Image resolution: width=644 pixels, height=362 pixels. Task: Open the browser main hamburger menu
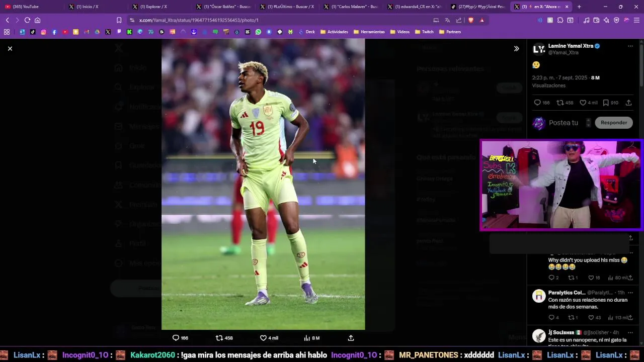tap(636, 20)
